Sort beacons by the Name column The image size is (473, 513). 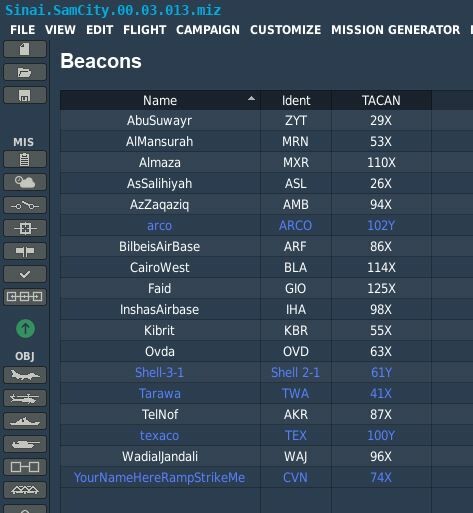160,100
